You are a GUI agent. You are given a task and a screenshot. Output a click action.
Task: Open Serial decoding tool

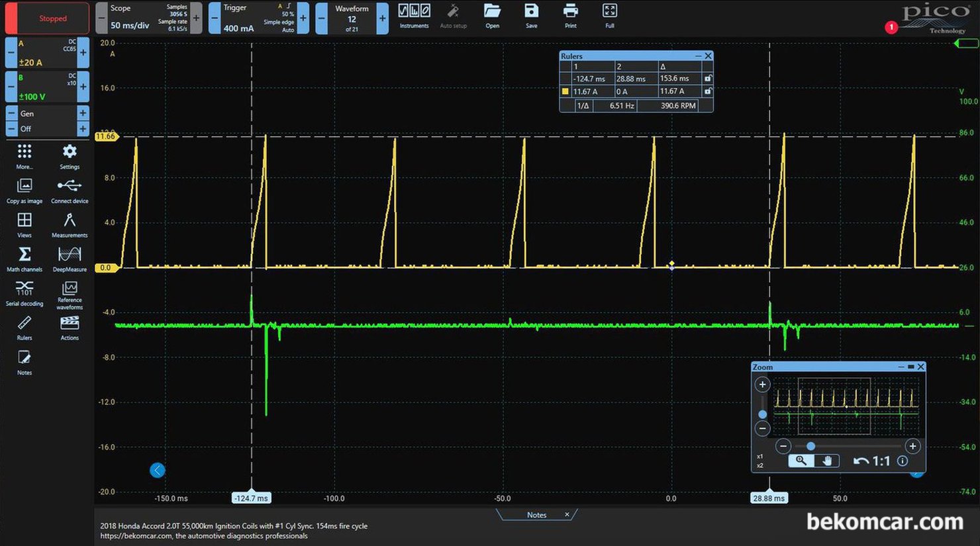(x=24, y=294)
